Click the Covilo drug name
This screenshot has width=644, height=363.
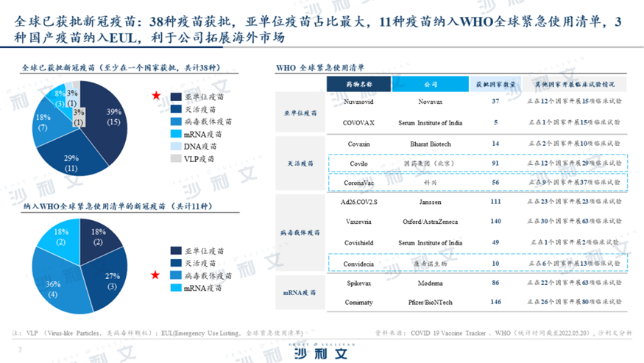pos(358,163)
